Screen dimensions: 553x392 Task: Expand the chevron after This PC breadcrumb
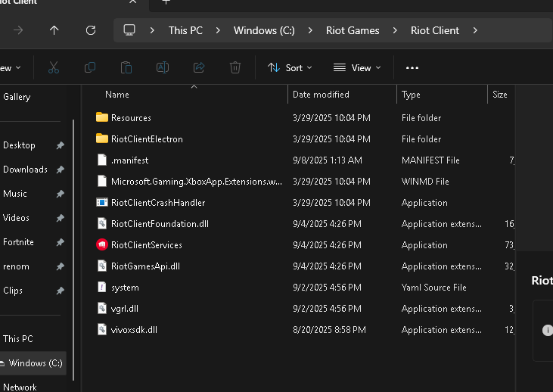coord(218,30)
